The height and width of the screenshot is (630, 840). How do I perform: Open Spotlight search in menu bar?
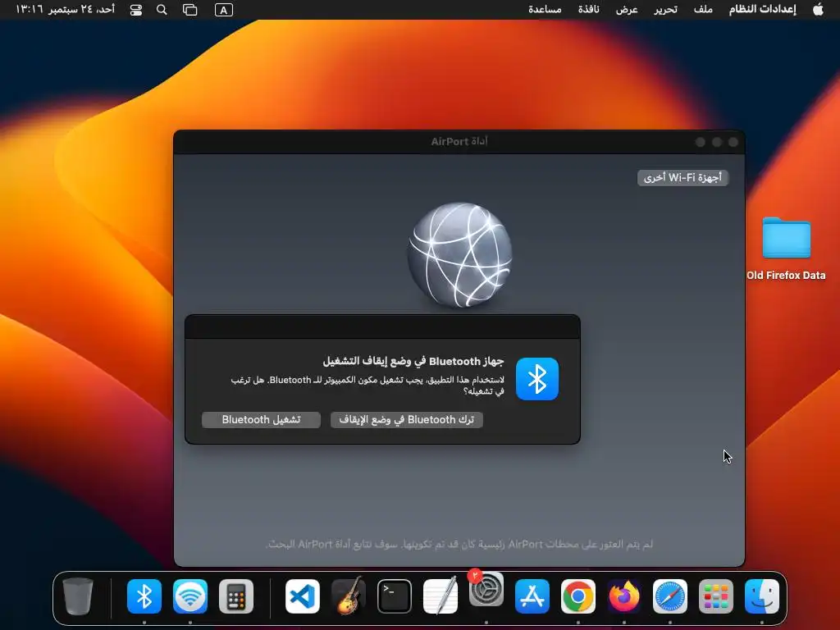click(162, 10)
